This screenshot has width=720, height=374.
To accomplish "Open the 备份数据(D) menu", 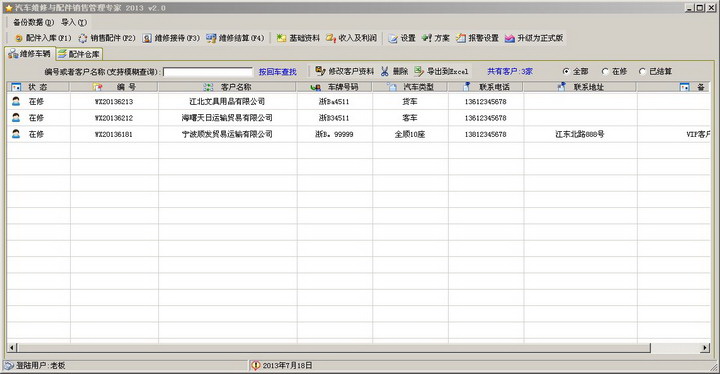I will click(x=33, y=22).
